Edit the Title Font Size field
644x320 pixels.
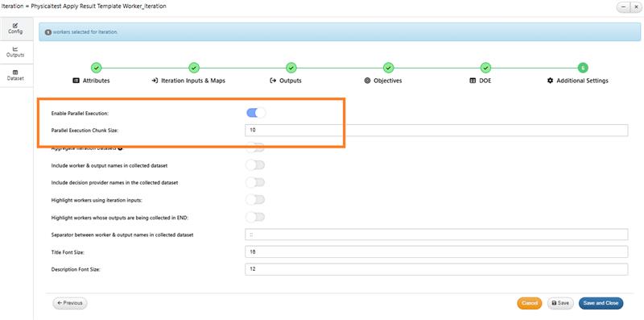click(436, 251)
